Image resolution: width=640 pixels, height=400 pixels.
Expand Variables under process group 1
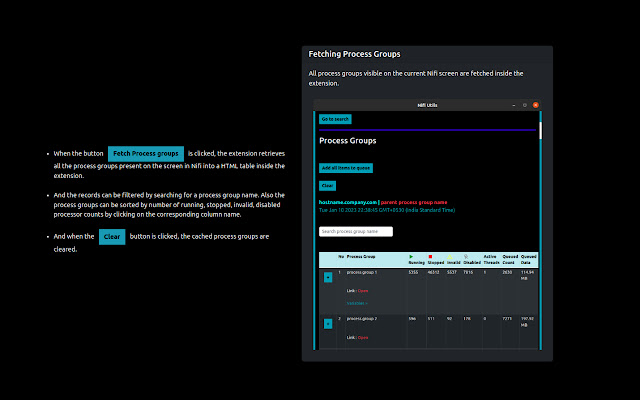click(x=357, y=303)
